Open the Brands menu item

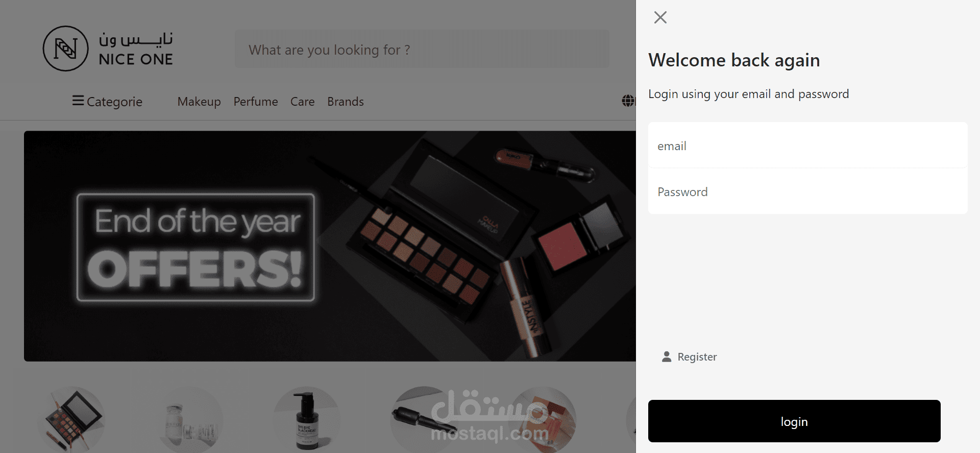coord(346,102)
